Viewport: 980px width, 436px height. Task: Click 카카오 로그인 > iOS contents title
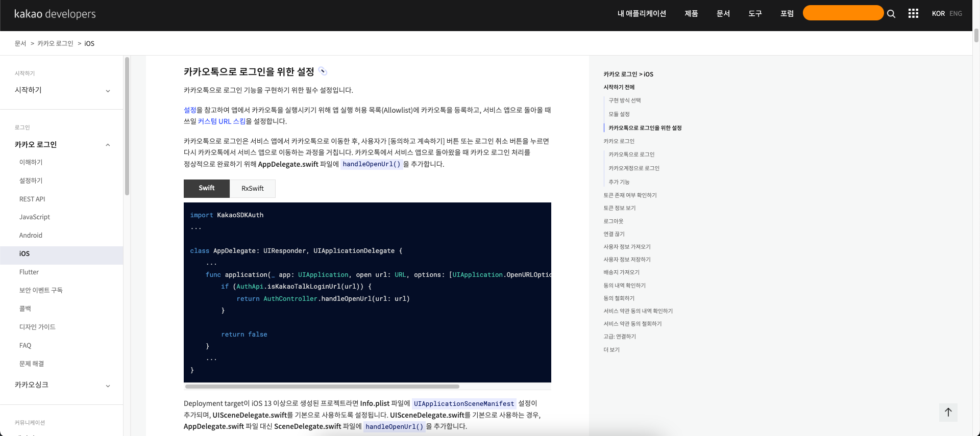628,74
